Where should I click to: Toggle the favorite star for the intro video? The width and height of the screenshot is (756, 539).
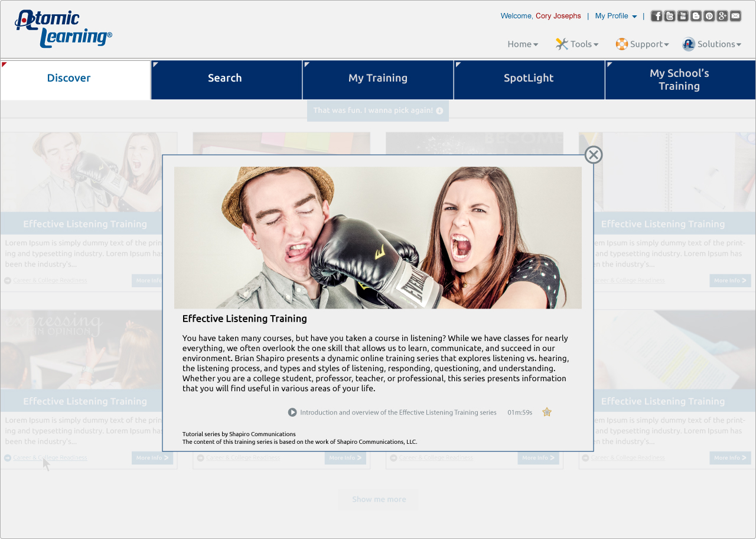pos(547,412)
